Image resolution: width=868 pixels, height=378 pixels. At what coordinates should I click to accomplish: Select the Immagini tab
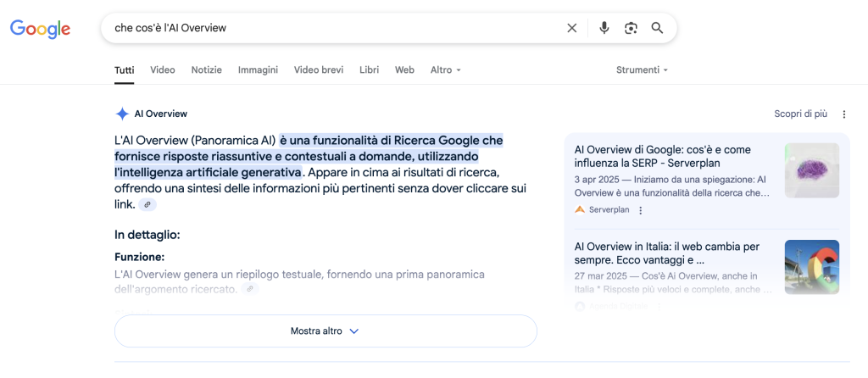258,70
